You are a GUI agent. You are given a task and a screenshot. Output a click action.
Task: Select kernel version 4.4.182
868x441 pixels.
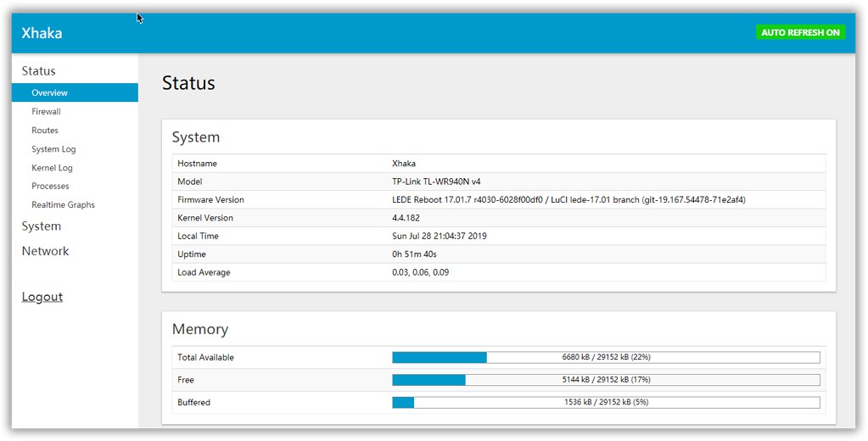click(x=406, y=218)
